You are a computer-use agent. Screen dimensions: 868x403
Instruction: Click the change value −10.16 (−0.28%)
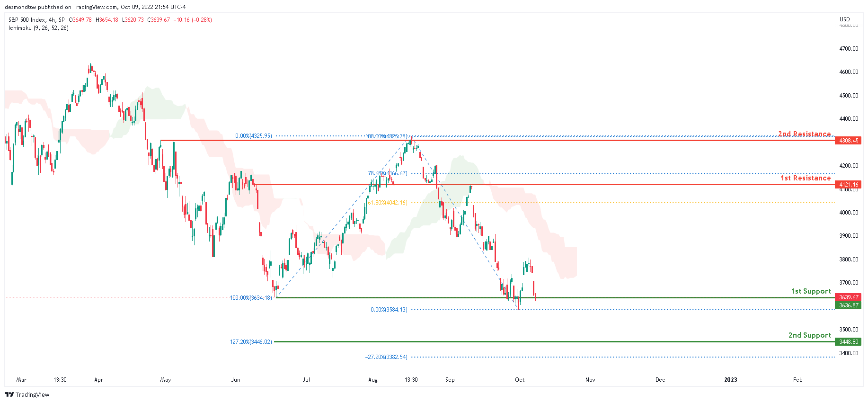pos(193,20)
